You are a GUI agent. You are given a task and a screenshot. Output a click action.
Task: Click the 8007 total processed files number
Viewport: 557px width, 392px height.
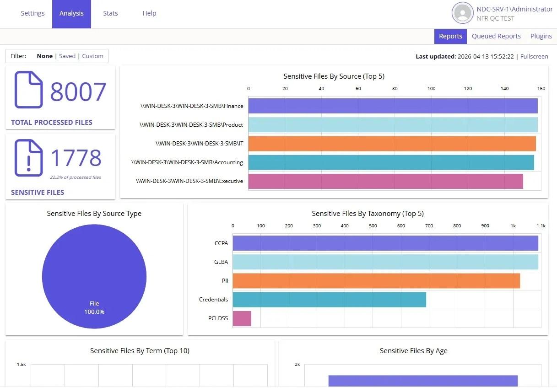coord(78,91)
